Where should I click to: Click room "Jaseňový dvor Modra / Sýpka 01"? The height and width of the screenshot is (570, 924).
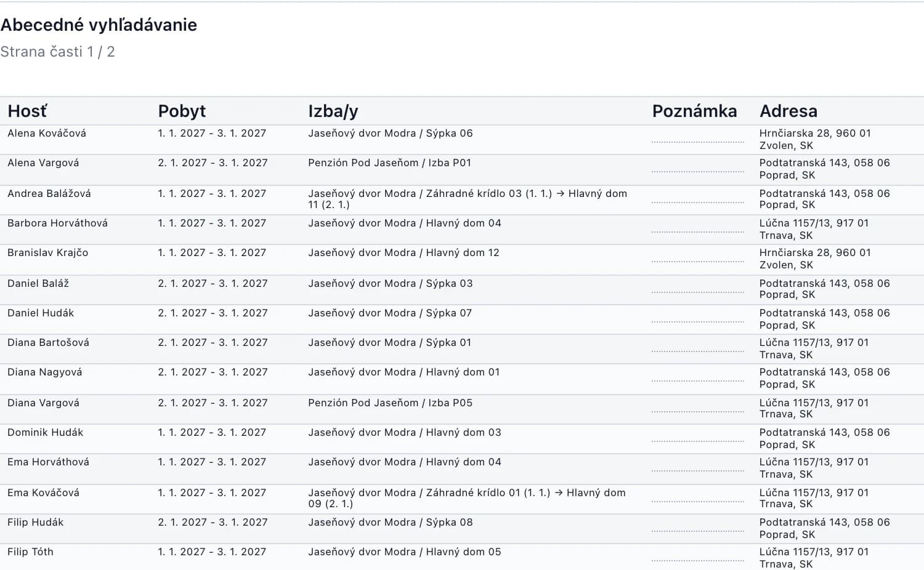(389, 342)
